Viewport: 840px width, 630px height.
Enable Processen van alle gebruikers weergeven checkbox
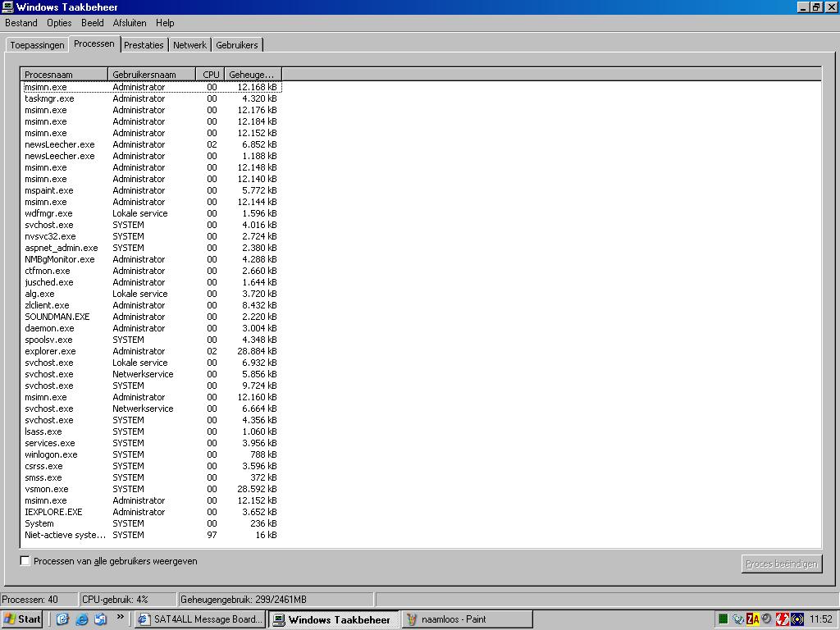pos(25,561)
